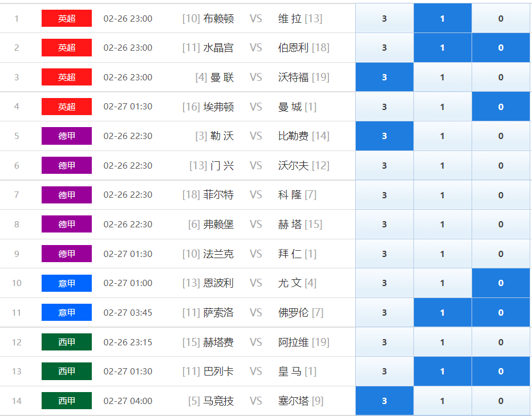Select 3 for 弗赖堡 vs 赫塔
This screenshot has height=416, width=532.
click(384, 224)
